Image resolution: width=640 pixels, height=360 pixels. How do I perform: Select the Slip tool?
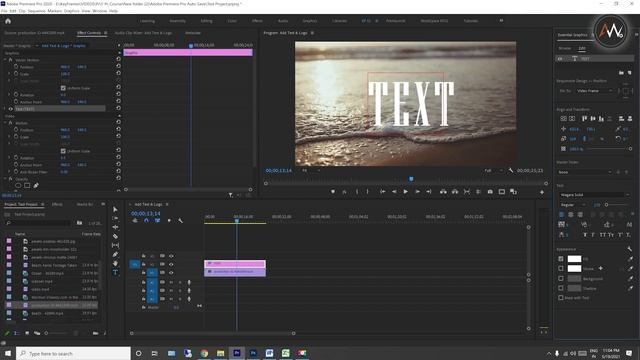click(115, 245)
